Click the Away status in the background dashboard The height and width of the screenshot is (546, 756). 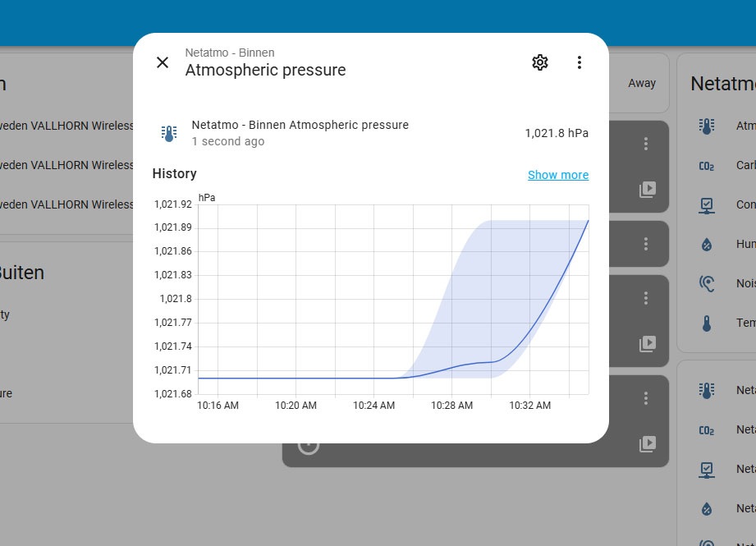tap(642, 83)
